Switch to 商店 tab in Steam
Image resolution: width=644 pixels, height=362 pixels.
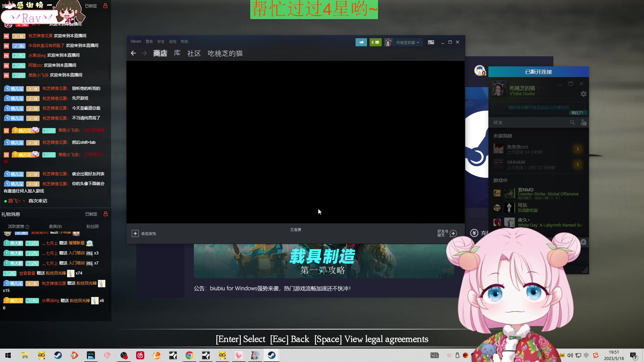tap(160, 53)
